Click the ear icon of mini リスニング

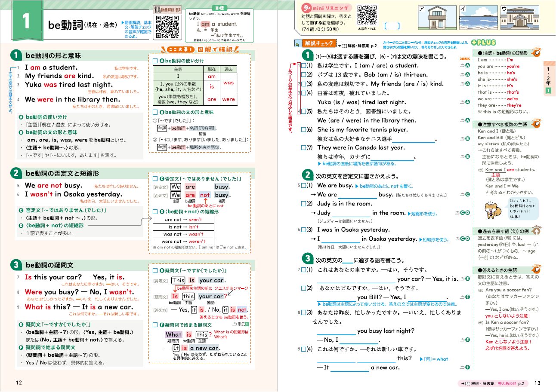306,8
